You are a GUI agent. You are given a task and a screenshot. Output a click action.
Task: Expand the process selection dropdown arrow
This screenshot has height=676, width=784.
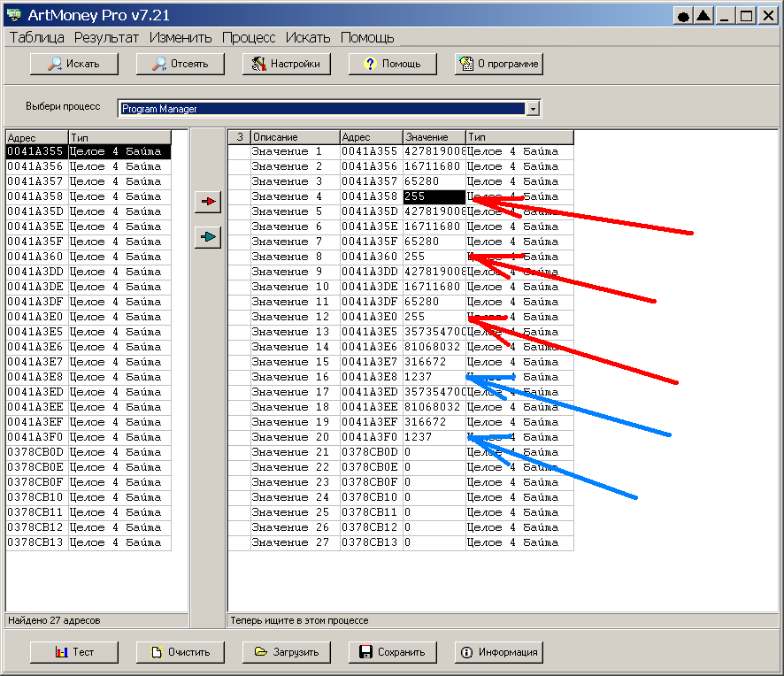pyautogui.click(x=533, y=109)
